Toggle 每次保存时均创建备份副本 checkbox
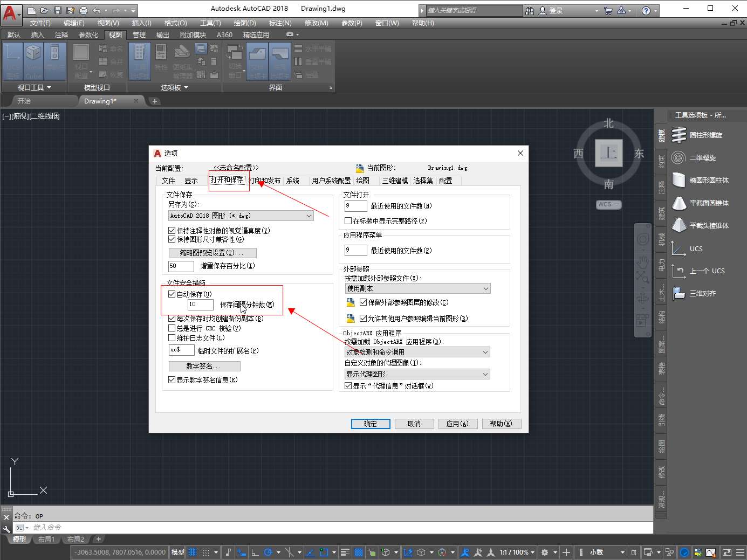This screenshot has height=560, width=747. click(172, 319)
